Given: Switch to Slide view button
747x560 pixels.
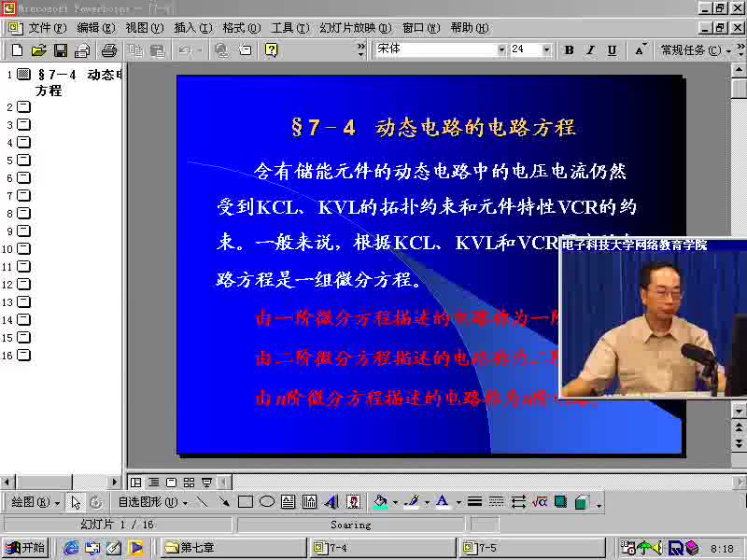Looking at the screenshot, I should pos(171,482).
